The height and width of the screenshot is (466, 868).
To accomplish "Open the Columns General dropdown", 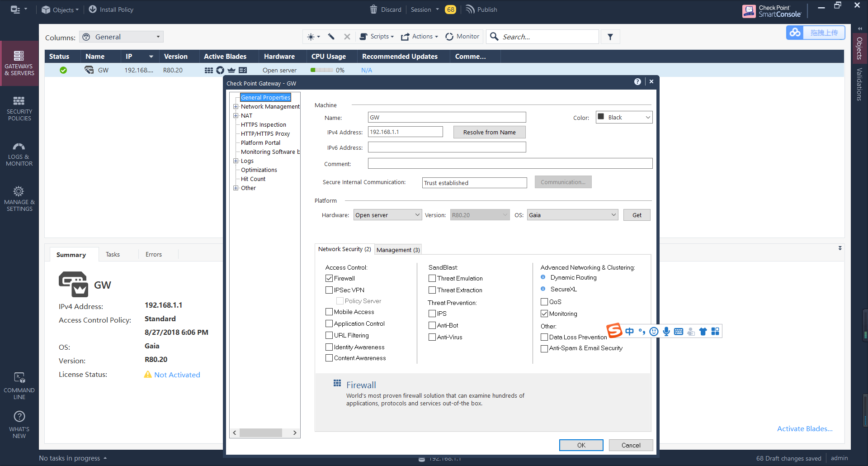I will [121, 37].
